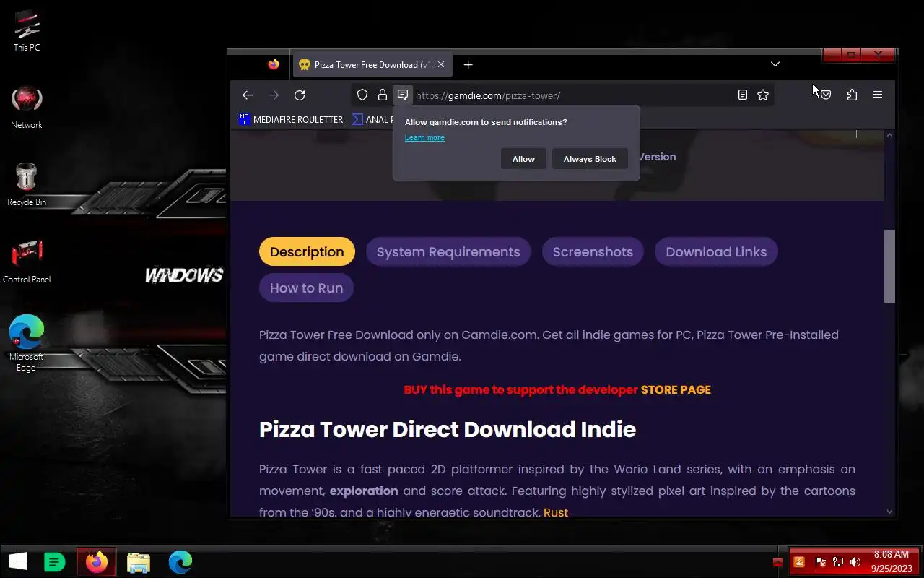
Task: Click Always Block notifications button
Action: [590, 159]
